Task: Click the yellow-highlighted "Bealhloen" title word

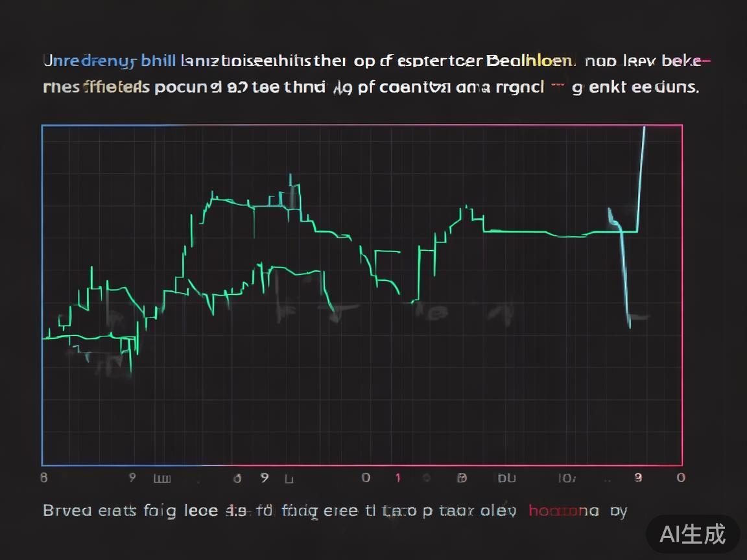Action: coord(529,62)
